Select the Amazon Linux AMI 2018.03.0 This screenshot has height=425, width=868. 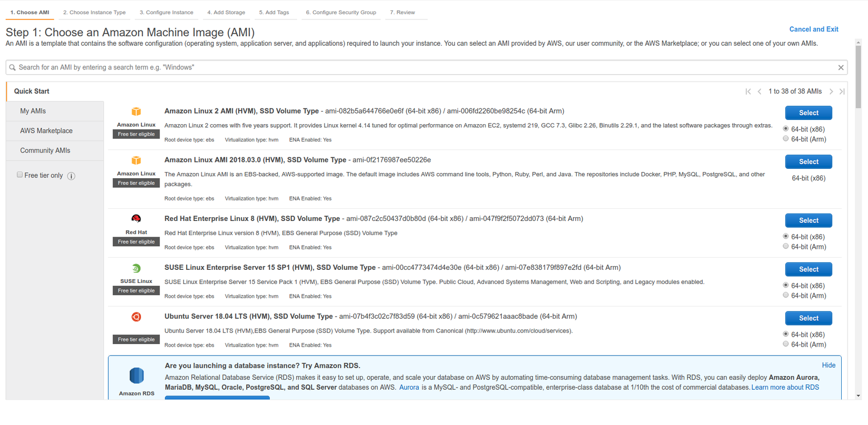(809, 162)
